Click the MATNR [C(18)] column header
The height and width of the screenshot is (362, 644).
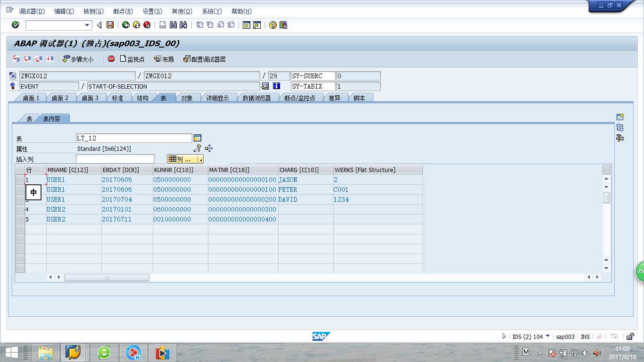pyautogui.click(x=243, y=170)
